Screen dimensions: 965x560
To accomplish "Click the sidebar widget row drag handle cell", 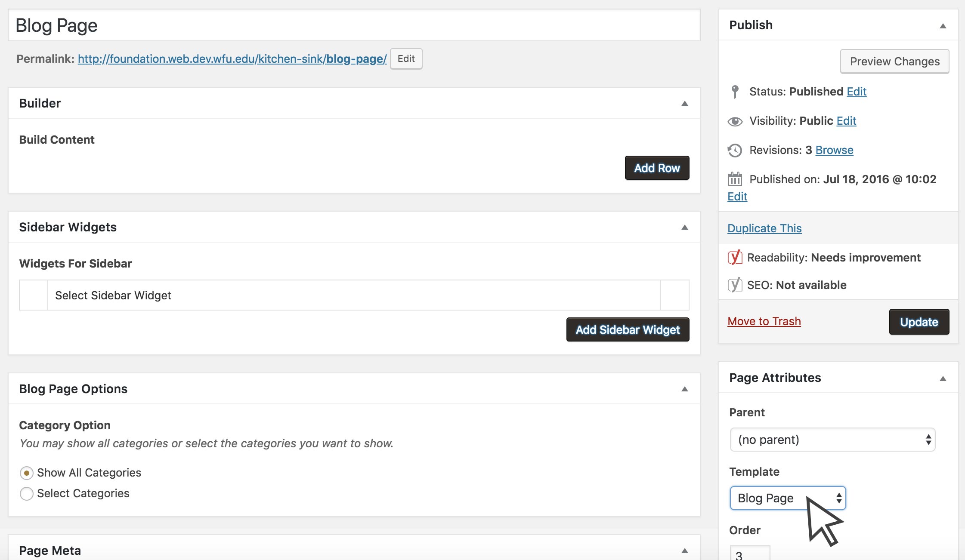I will click(34, 295).
